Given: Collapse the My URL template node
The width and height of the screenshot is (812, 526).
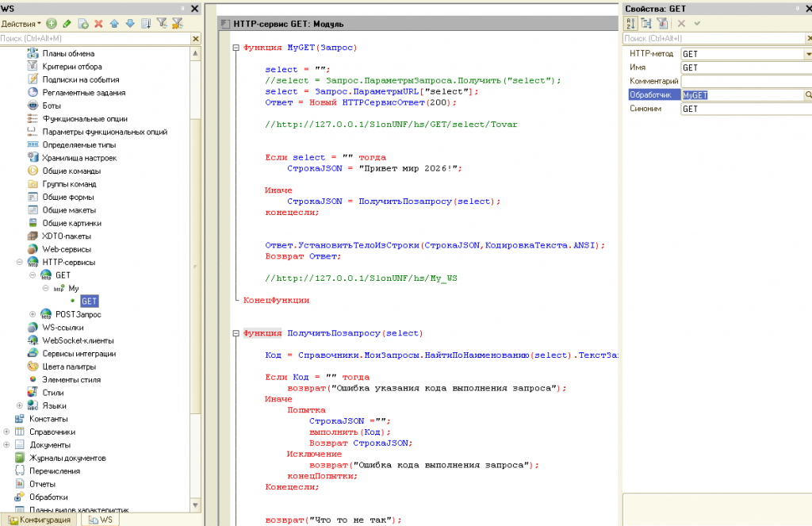Looking at the screenshot, I should (x=45, y=288).
